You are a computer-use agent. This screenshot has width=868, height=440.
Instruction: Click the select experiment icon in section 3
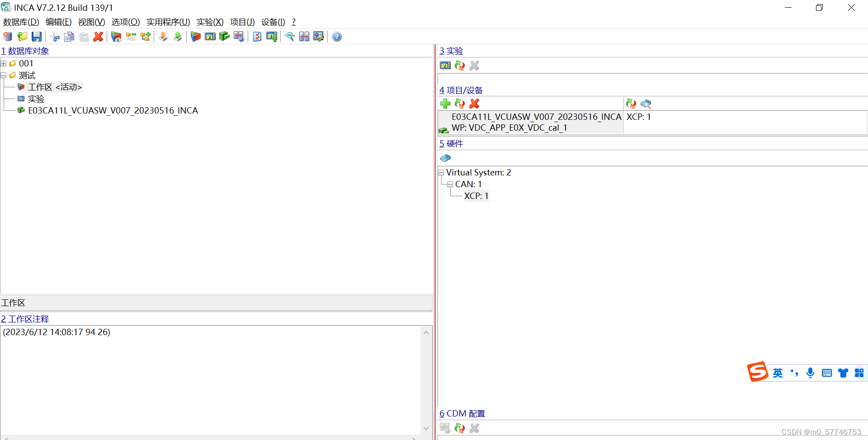point(445,66)
